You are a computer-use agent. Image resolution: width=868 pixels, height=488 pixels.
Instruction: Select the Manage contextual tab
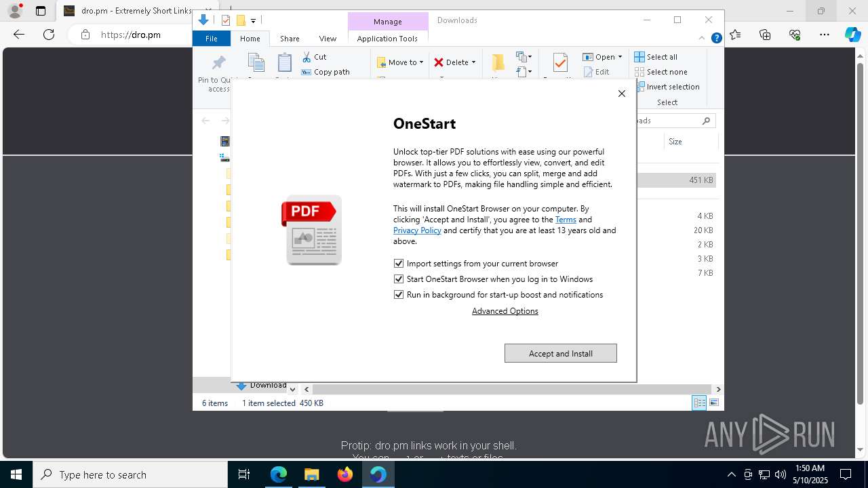pyautogui.click(x=388, y=22)
